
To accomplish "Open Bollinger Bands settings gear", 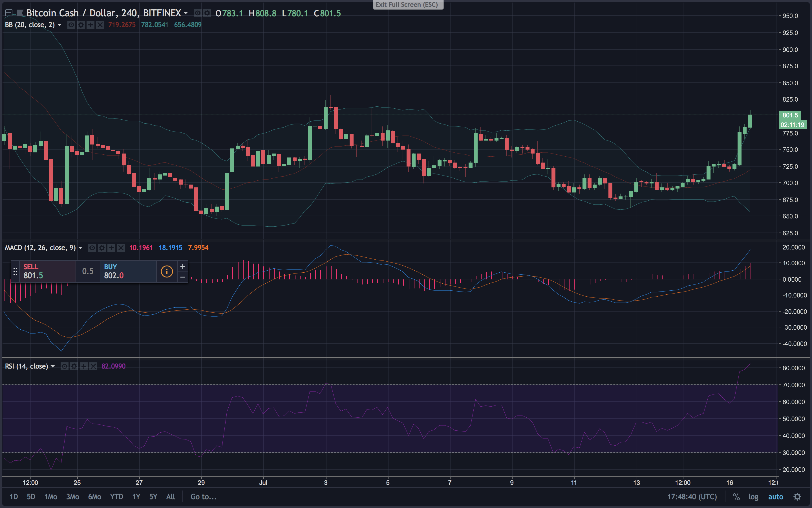I will pyautogui.click(x=81, y=25).
